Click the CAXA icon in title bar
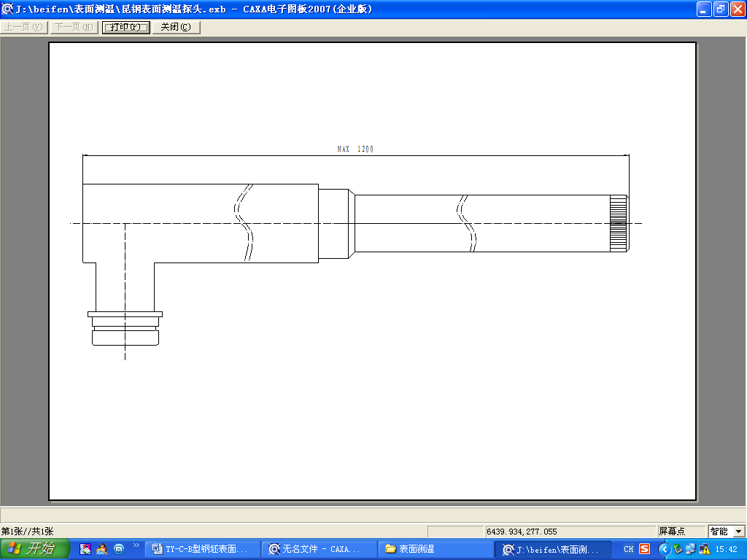 click(7, 9)
